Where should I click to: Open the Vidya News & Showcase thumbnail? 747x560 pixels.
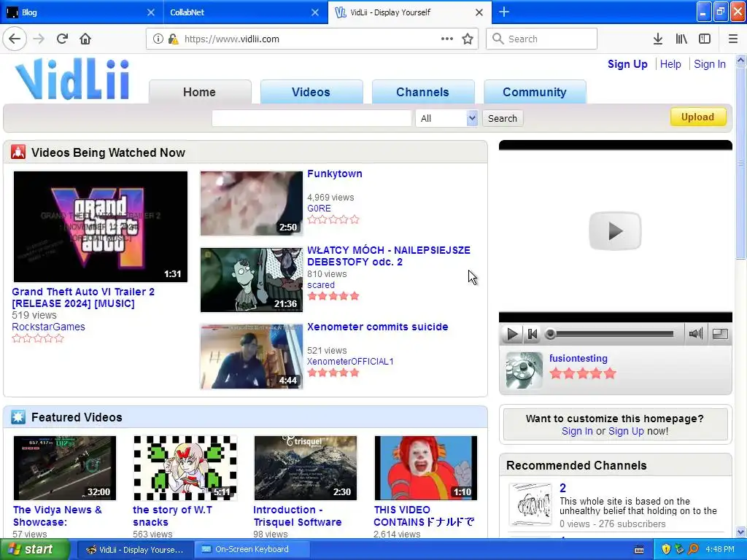click(65, 467)
